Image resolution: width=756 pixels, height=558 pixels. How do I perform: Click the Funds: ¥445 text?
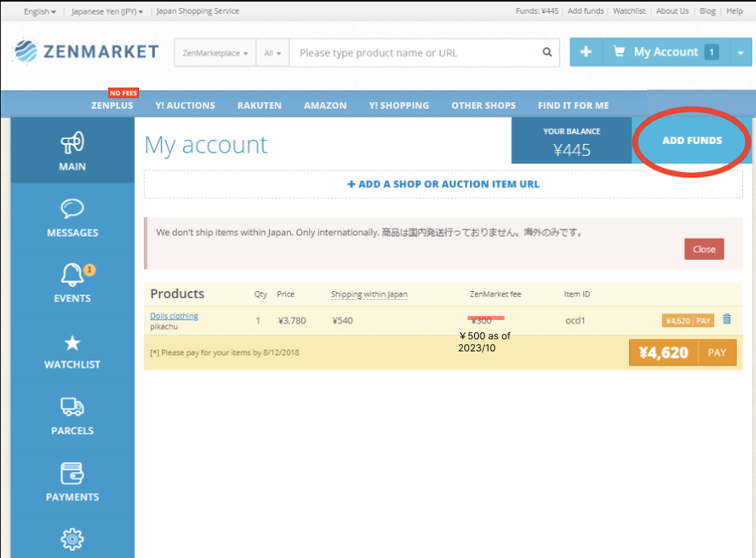(537, 10)
